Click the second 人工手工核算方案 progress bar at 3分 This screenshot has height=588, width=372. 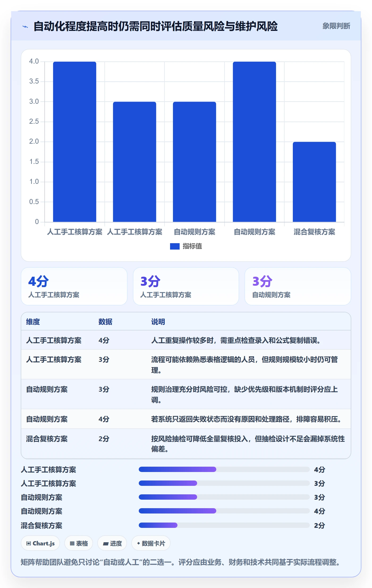(x=224, y=483)
